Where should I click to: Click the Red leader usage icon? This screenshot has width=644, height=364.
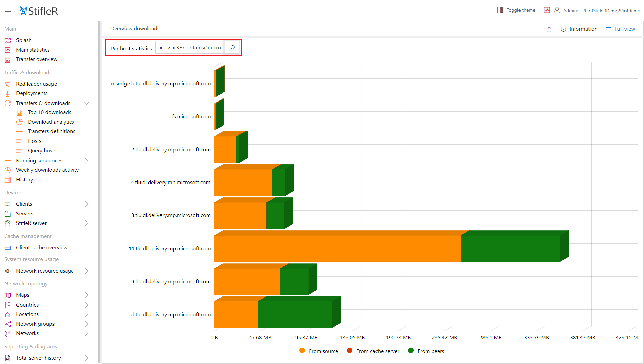click(8, 84)
